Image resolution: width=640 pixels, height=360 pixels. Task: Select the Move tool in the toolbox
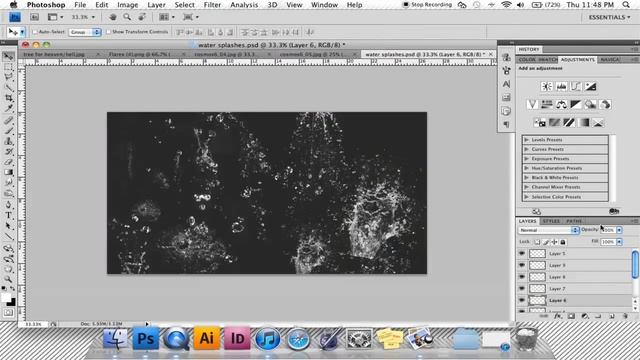tap(9, 57)
